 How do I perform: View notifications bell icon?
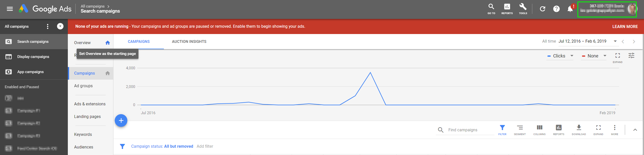pos(570,9)
